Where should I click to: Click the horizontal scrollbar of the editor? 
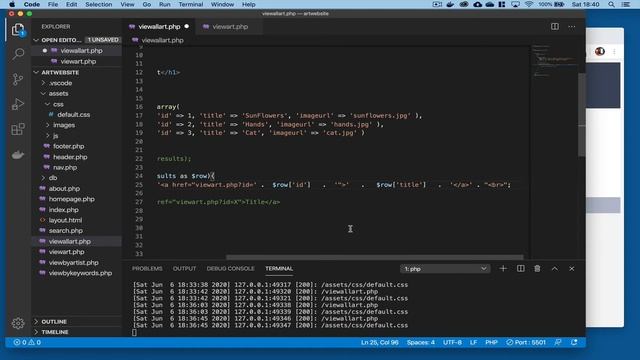(375, 257)
